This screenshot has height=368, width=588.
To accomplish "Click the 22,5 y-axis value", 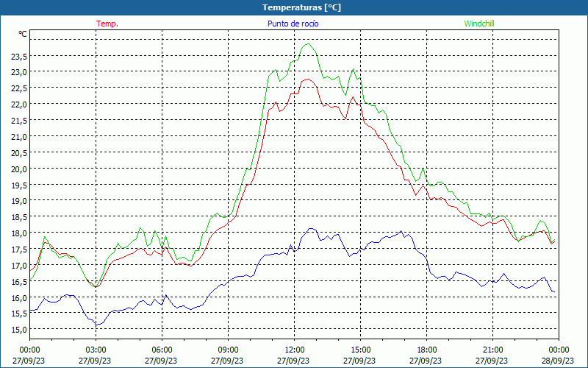I will 19,88.
